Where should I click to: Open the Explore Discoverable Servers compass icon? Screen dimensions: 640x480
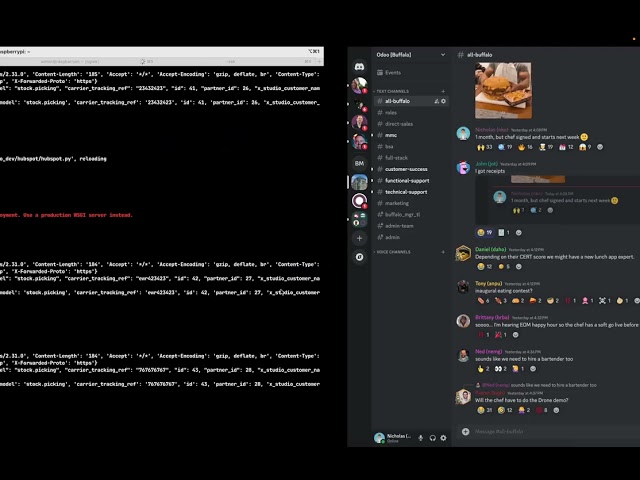[359, 257]
